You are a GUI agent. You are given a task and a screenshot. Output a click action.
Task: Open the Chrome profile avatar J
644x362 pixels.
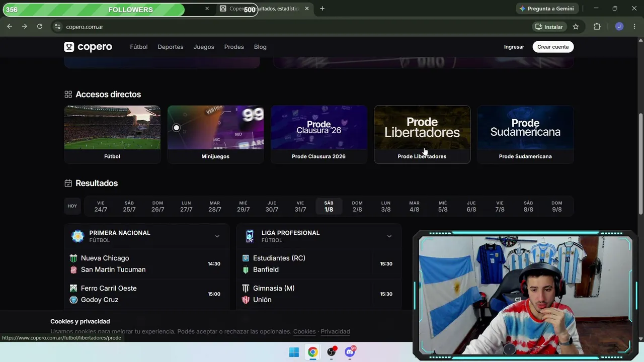[x=619, y=27]
